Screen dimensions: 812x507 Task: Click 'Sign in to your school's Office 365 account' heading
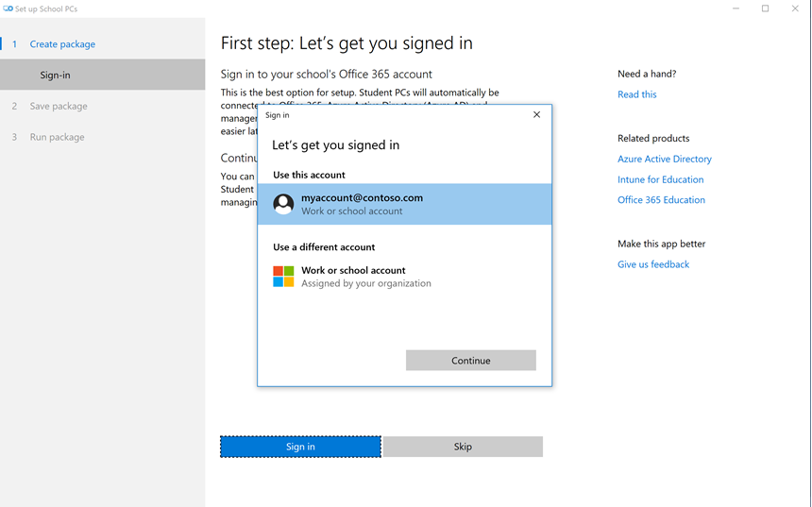[327, 74]
